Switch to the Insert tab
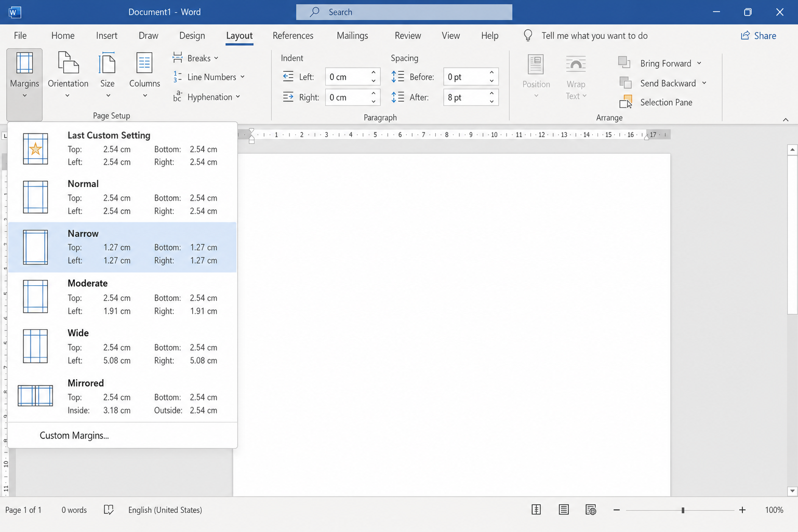Viewport: 798px width, 532px height. click(107, 35)
